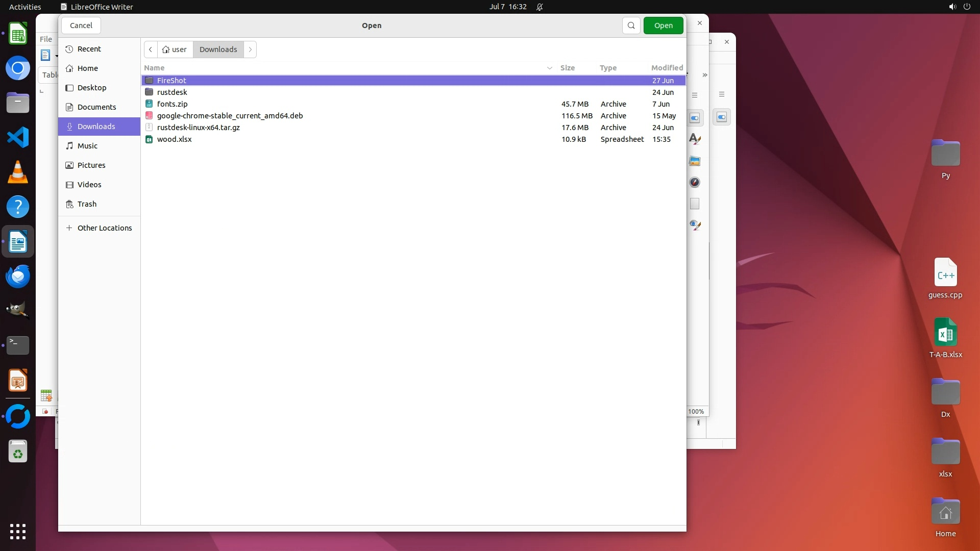Open the VLC media player dock icon
The height and width of the screenshot is (551, 980).
click(x=18, y=172)
